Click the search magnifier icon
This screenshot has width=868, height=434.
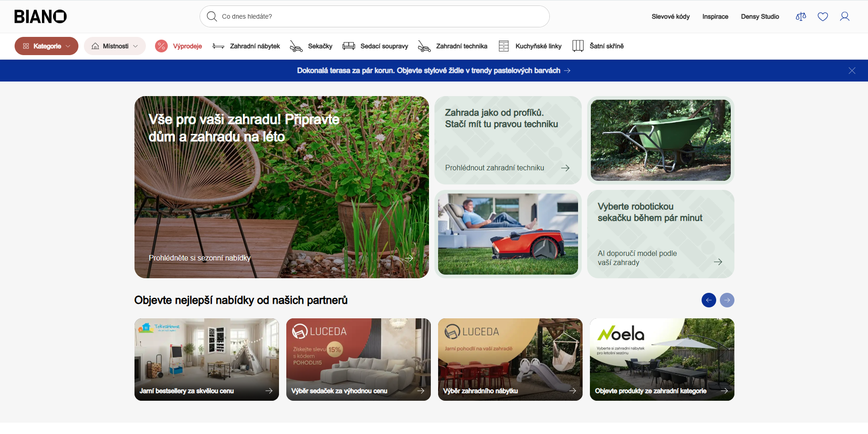pyautogui.click(x=212, y=16)
